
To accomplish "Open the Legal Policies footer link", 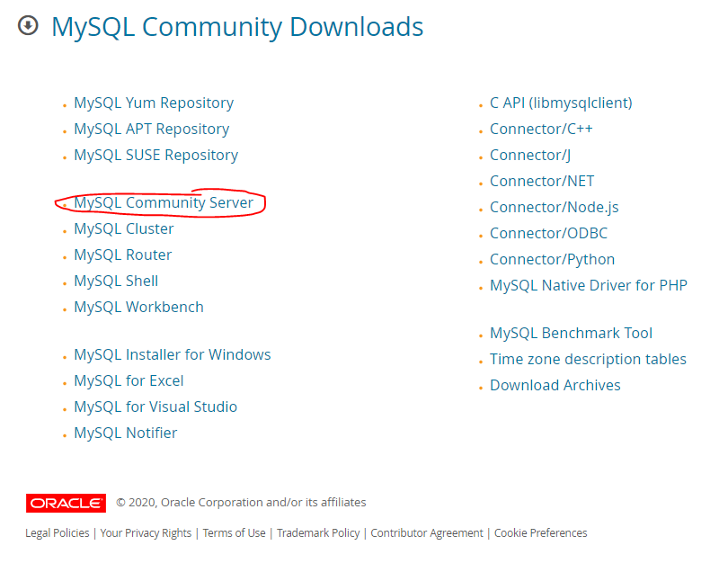I will pos(58,533).
